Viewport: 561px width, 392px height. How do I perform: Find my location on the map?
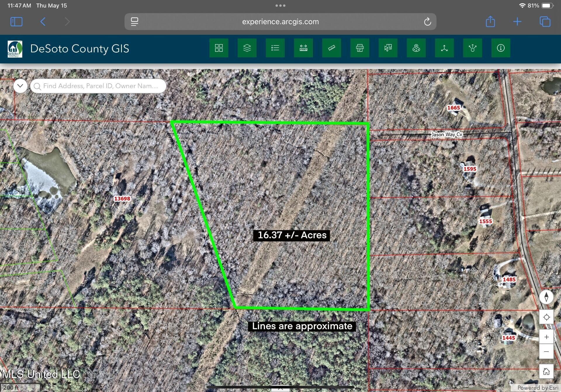click(546, 317)
